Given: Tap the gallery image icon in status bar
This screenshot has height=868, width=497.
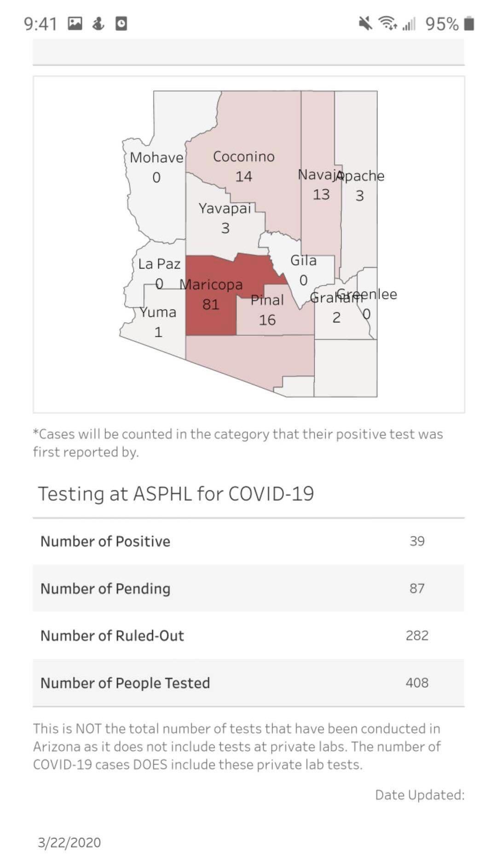Looking at the screenshot, I should (75, 23).
